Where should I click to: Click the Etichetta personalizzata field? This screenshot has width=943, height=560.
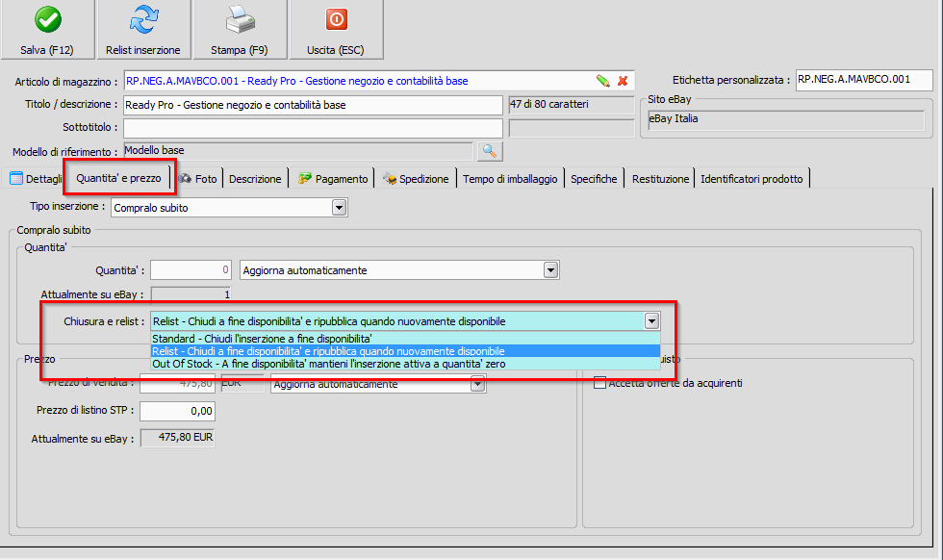click(x=864, y=80)
